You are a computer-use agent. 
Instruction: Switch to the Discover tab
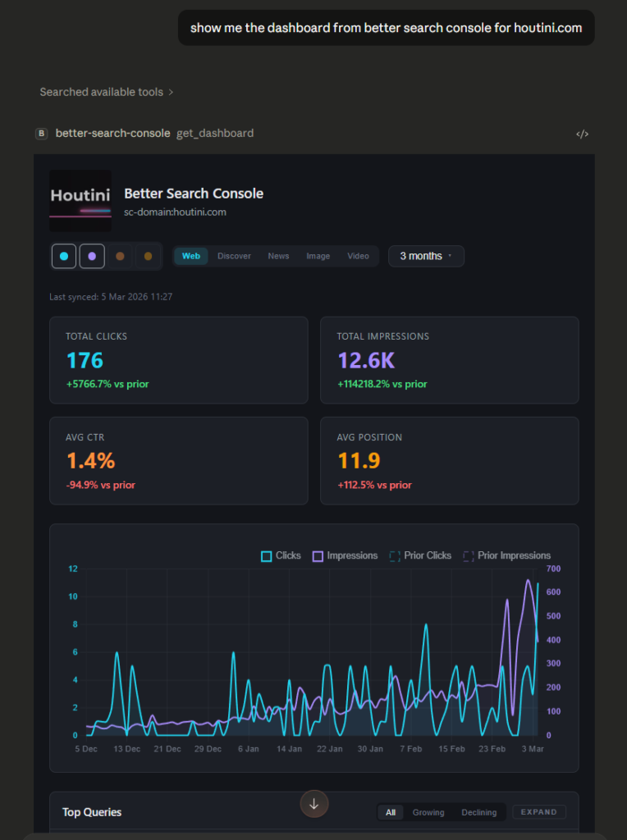coord(234,256)
